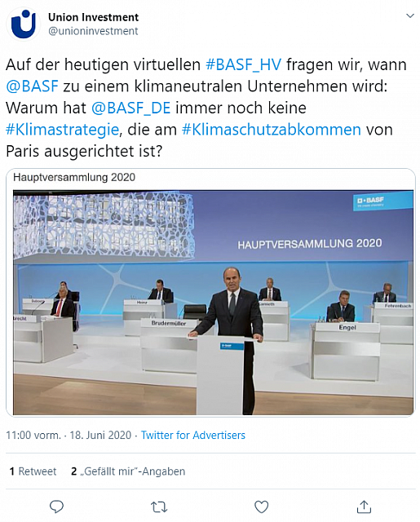Open #Klimaschutzabkommen hashtag link
The image size is (420, 522).
tap(272, 130)
